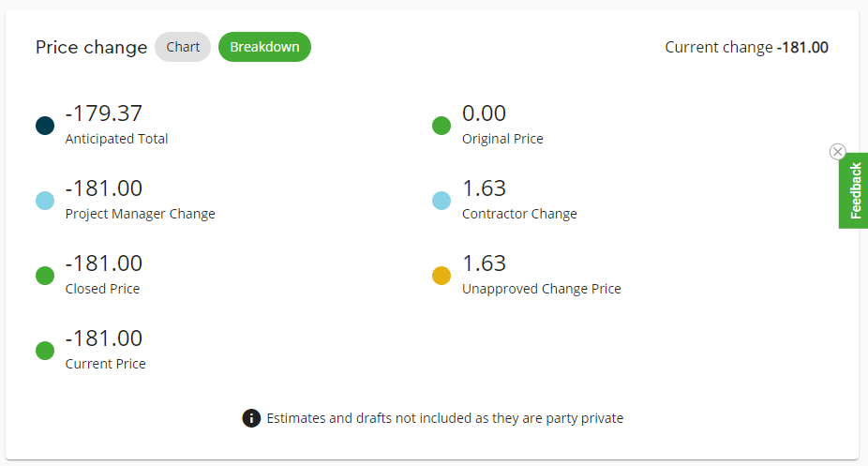Click the Closed Price label
This screenshot has height=466, width=868.
(x=102, y=289)
